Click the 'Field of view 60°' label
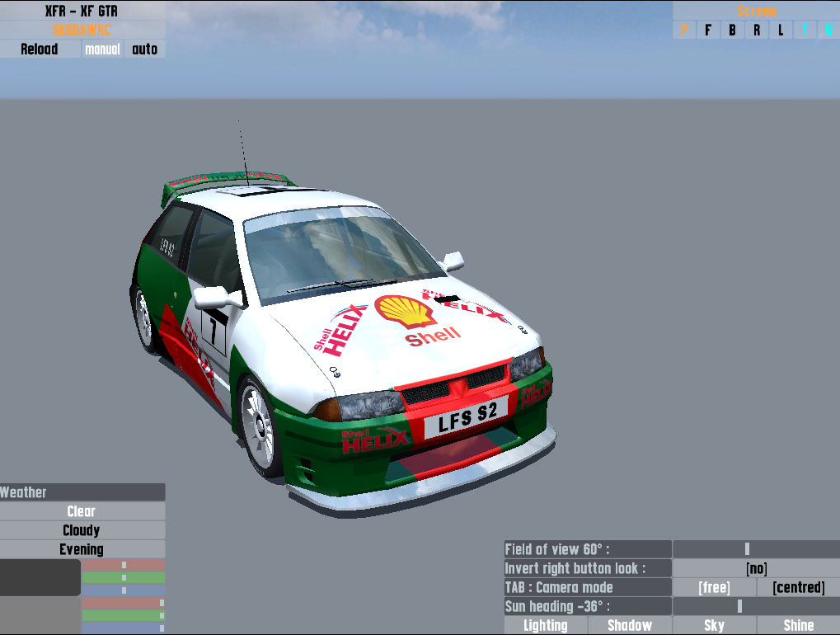 coord(588,549)
